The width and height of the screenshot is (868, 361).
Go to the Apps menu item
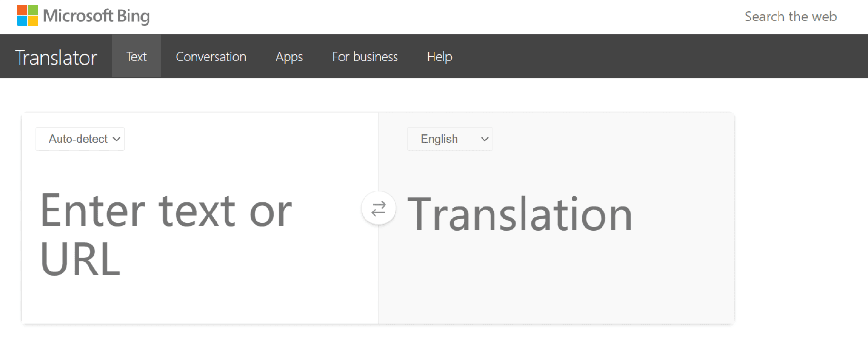click(289, 57)
